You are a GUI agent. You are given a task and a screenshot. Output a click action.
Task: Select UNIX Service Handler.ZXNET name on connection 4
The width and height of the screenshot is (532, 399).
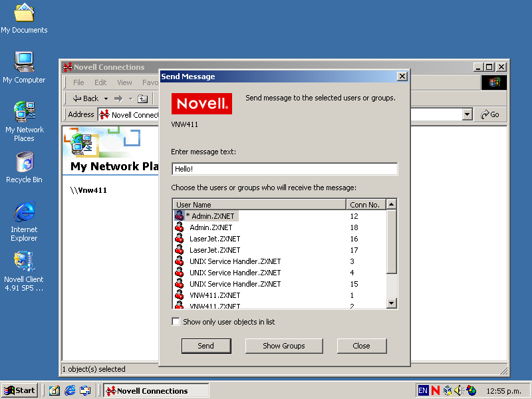tap(235, 273)
